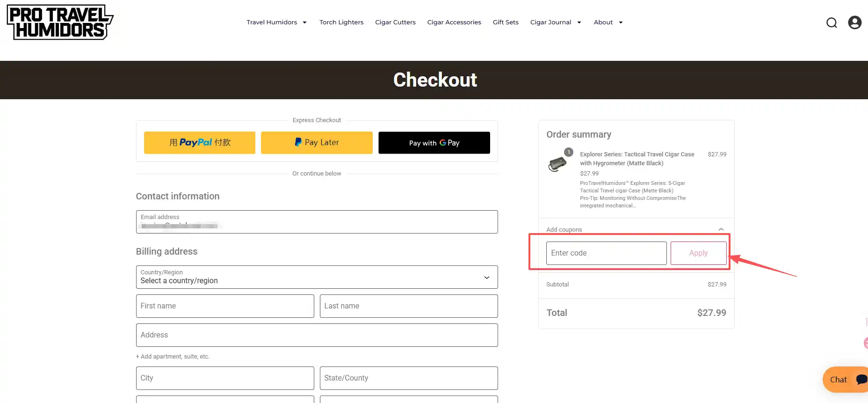868x403 pixels.
Task: Choose the Pay Later button
Action: (317, 142)
